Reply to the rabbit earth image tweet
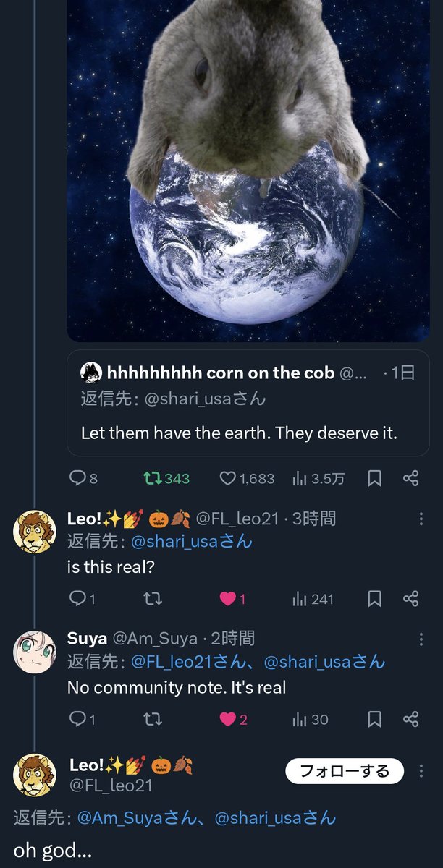The height and width of the screenshot is (868, 443). [x=83, y=478]
